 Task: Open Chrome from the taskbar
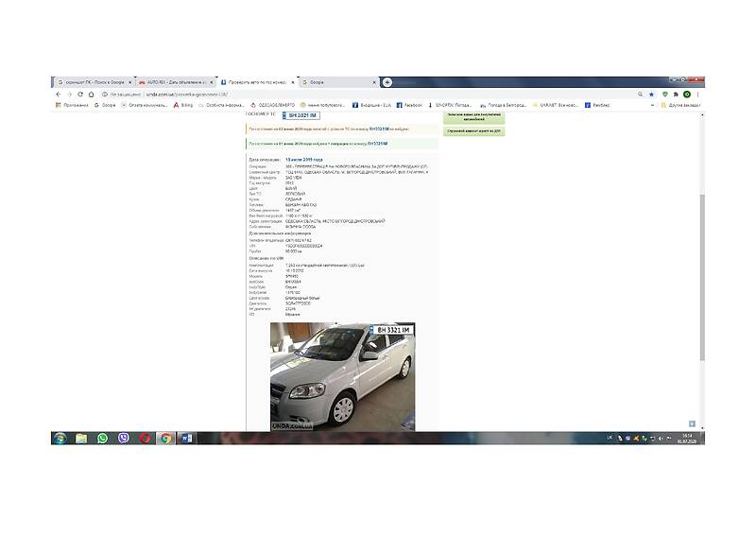tap(165, 438)
